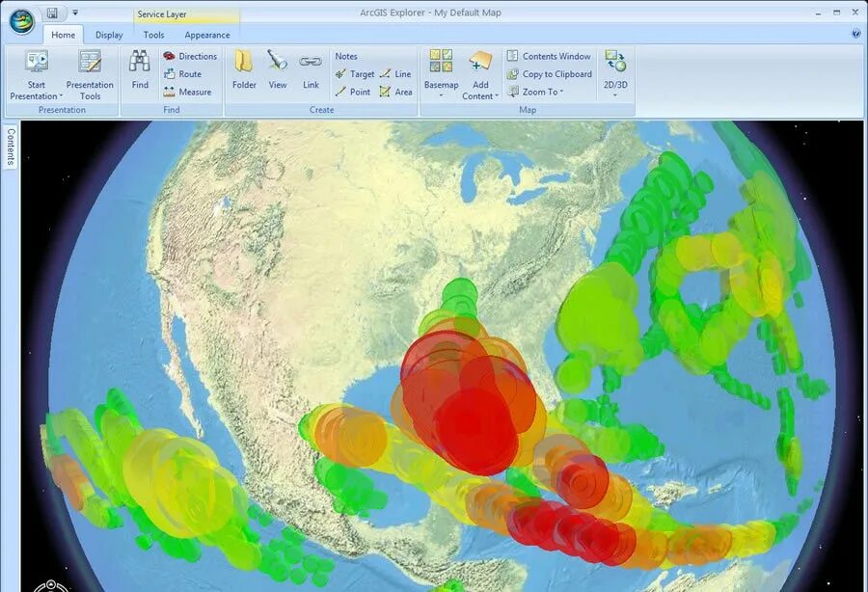Viewport: 868px width, 592px height.
Task: Expand the 2D/3D dropdown arrow
Action: click(615, 96)
